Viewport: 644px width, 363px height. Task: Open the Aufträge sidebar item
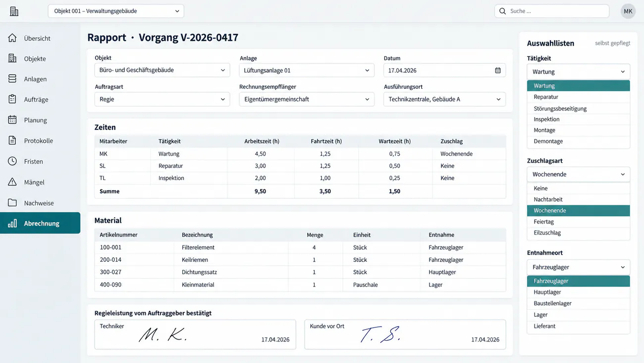coord(40,99)
